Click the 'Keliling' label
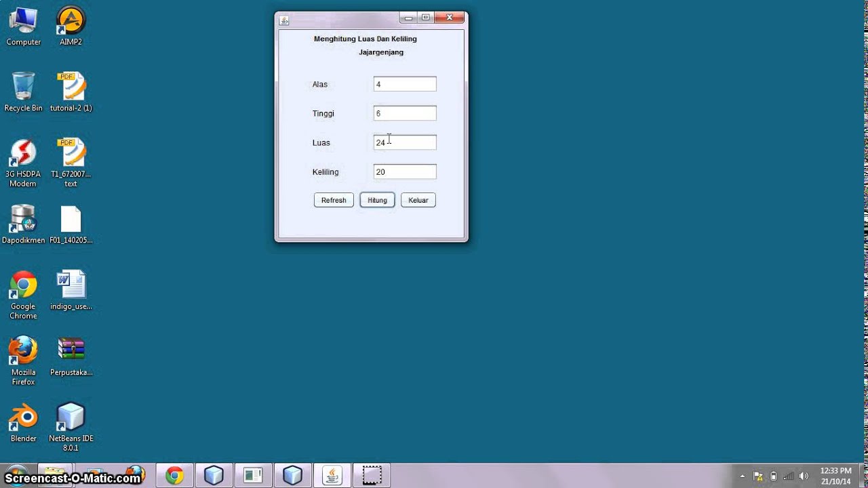The image size is (868, 488). [x=325, y=172]
